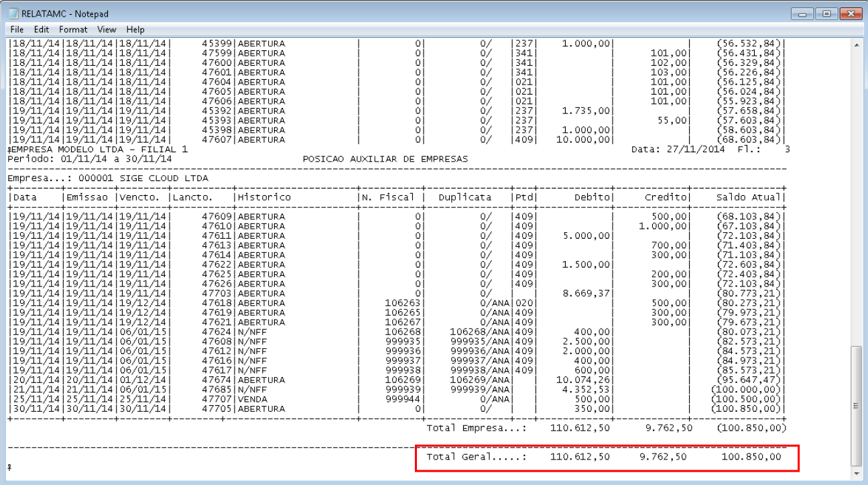The image size is (868, 487).
Task: Click the debit value '10.000,00'
Action: 583,140
